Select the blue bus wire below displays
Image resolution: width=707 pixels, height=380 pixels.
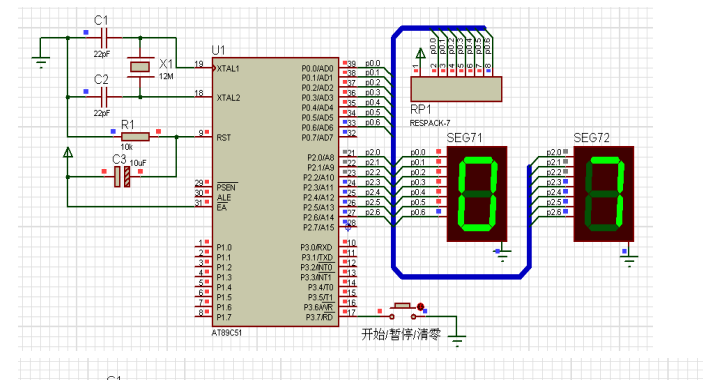[x=460, y=276]
